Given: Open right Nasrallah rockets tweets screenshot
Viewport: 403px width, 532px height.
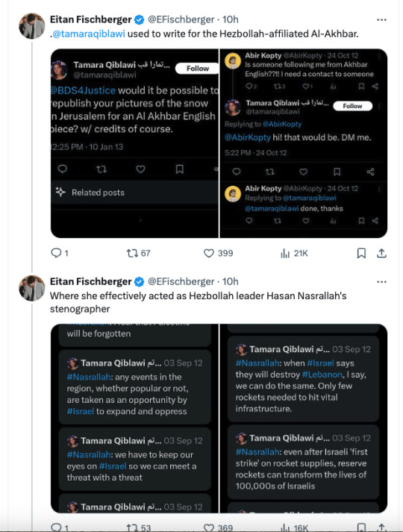Looking at the screenshot, I should tap(304, 419).
